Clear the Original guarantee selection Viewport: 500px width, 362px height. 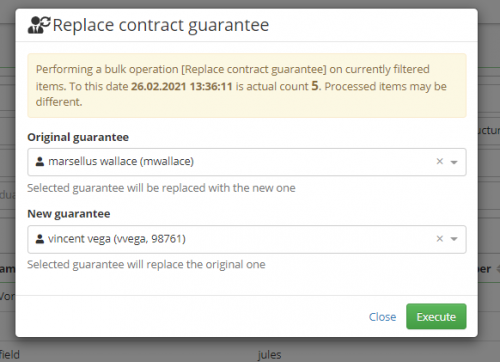point(440,161)
